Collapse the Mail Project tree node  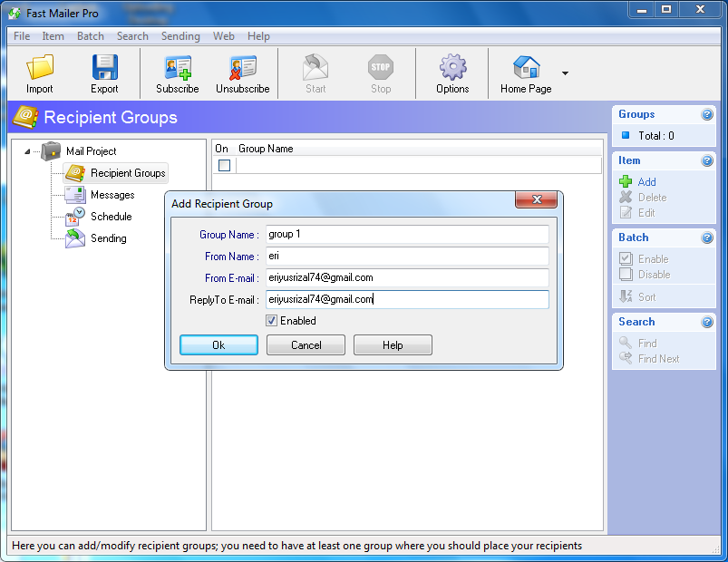(27, 151)
